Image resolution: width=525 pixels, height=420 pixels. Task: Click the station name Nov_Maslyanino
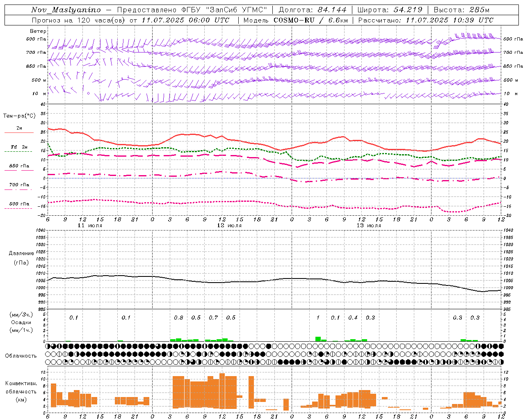pos(66,10)
